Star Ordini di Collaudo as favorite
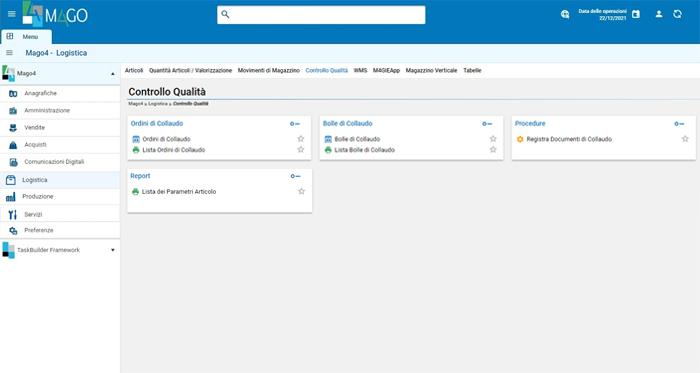This screenshot has height=373, width=700. [301, 139]
